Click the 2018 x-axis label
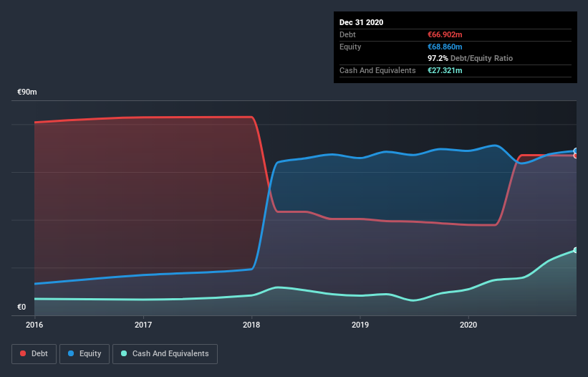The image size is (588, 377). coord(251,325)
